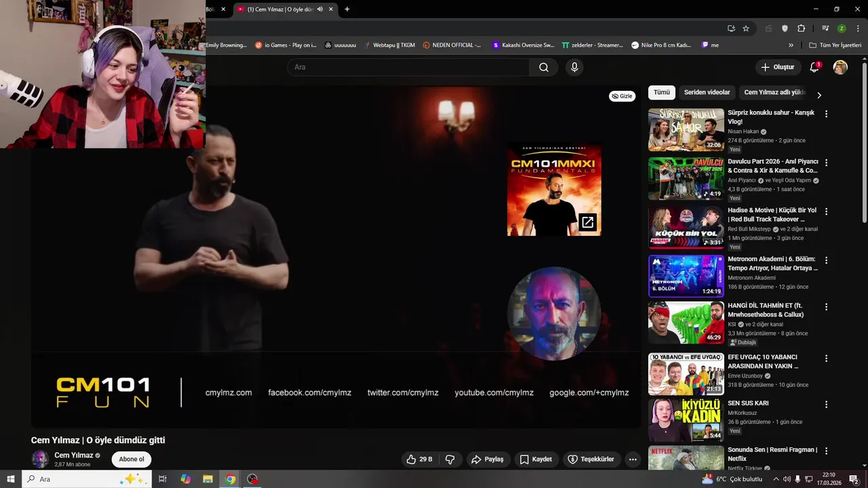
Task: Open File Explorer from the taskbar
Action: tap(208, 479)
